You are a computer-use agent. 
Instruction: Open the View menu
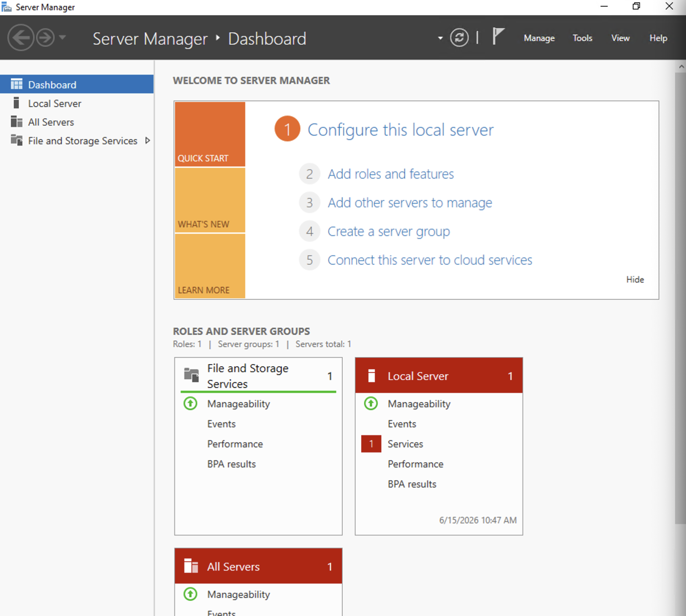(x=620, y=38)
